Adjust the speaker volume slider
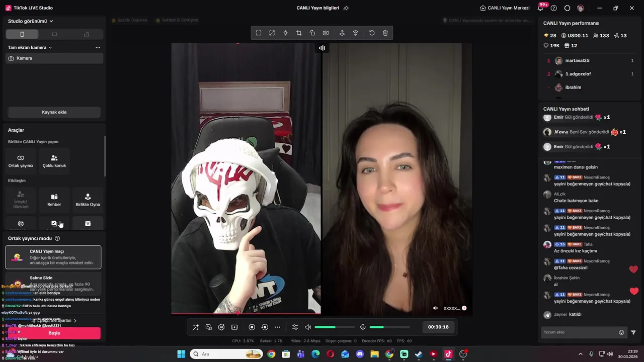644x362 pixels. (335, 327)
